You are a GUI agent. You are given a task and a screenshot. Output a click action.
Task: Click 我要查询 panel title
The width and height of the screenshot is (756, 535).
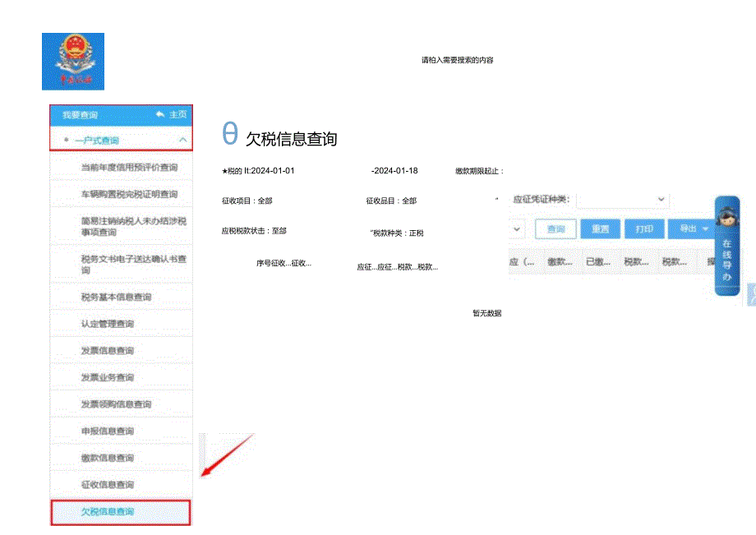pyautogui.click(x=80, y=115)
